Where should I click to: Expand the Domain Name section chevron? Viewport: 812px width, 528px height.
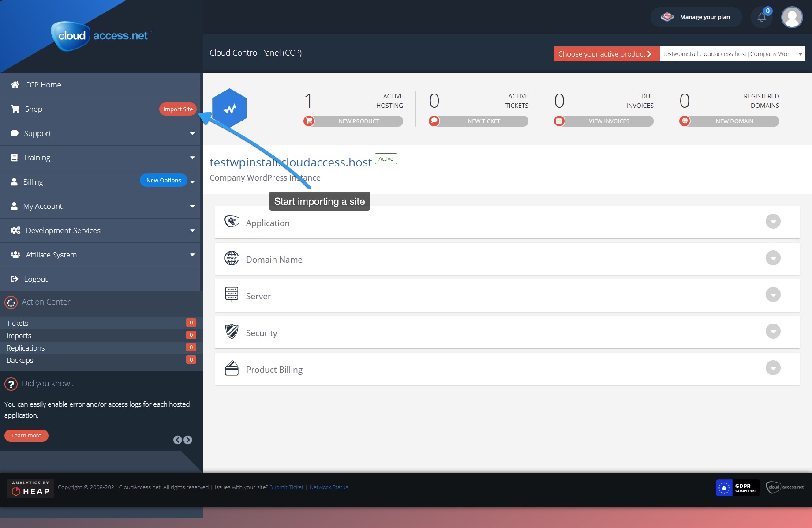[773, 258]
